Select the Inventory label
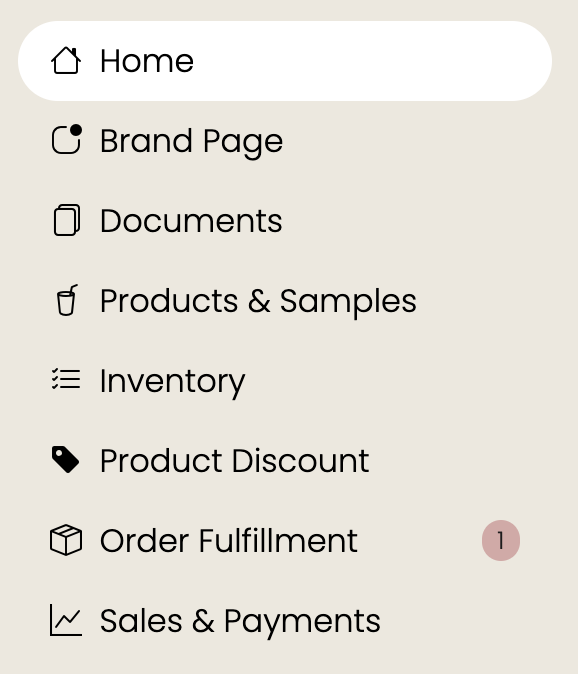The width and height of the screenshot is (578, 674). [172, 382]
